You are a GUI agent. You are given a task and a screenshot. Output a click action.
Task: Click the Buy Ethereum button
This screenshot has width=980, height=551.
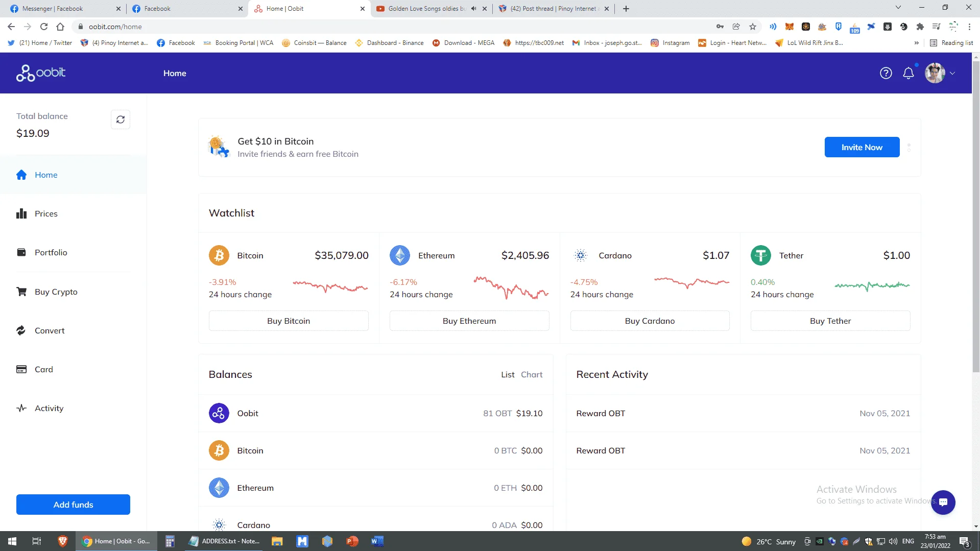pos(469,321)
